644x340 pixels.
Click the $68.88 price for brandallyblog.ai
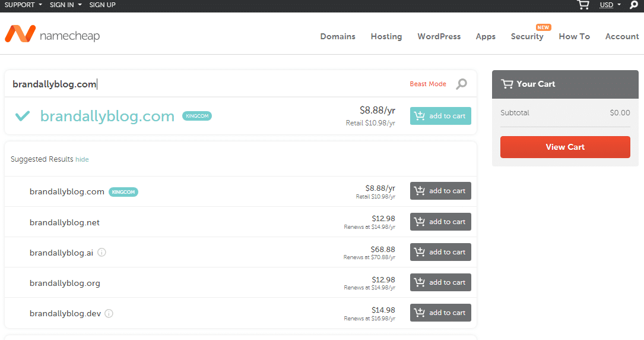(x=383, y=250)
